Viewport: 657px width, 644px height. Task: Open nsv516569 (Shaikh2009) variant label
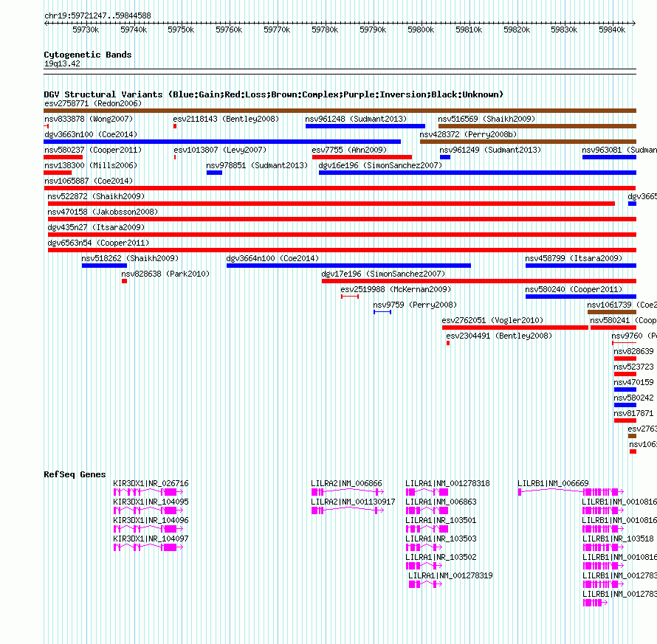(486, 119)
